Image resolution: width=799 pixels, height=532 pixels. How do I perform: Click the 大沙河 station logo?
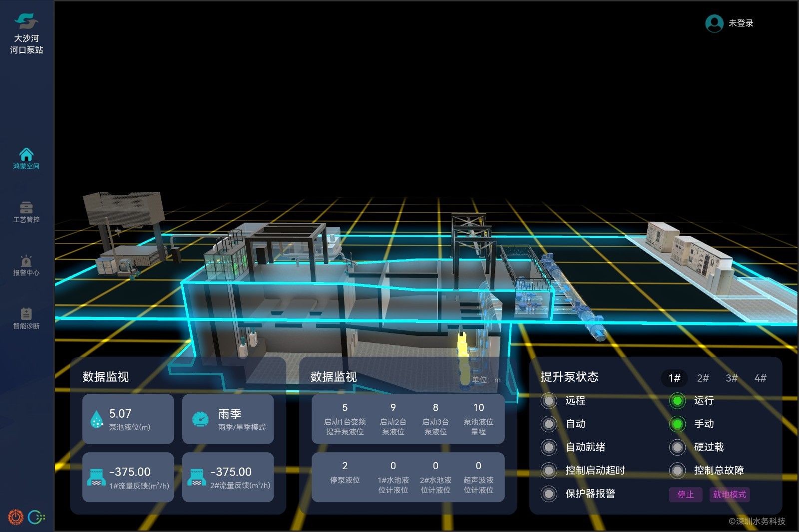tap(26, 21)
